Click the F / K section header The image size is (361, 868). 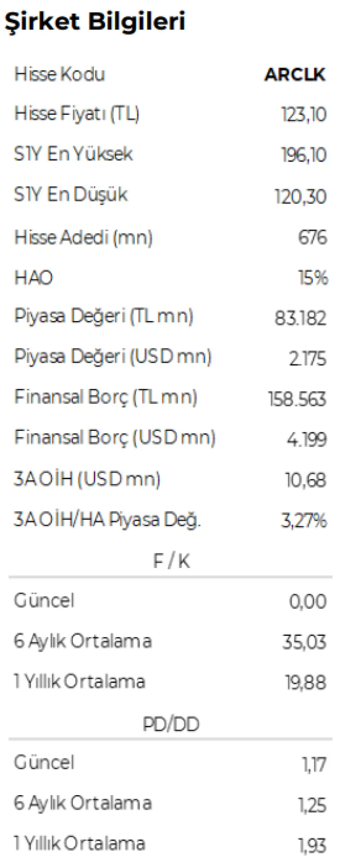(x=171, y=561)
